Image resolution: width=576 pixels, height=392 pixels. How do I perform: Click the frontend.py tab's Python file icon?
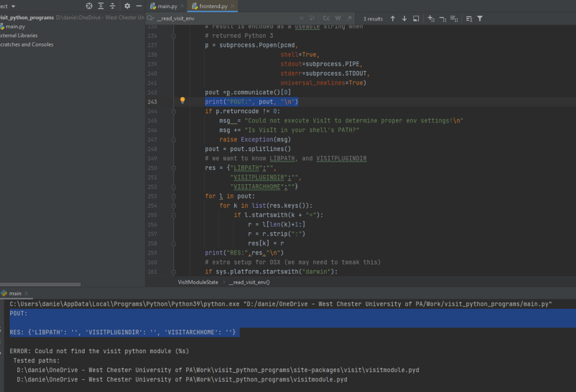pyautogui.click(x=195, y=6)
